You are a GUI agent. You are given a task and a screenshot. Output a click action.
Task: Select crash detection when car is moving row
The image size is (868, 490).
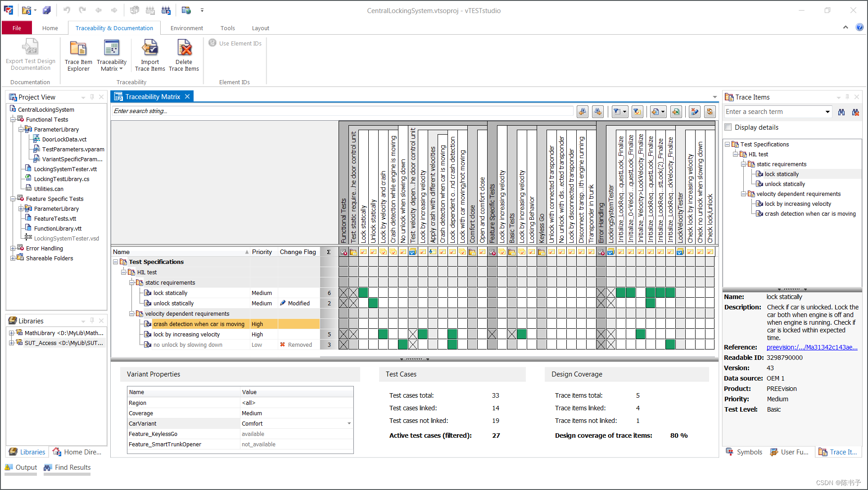[199, 324]
